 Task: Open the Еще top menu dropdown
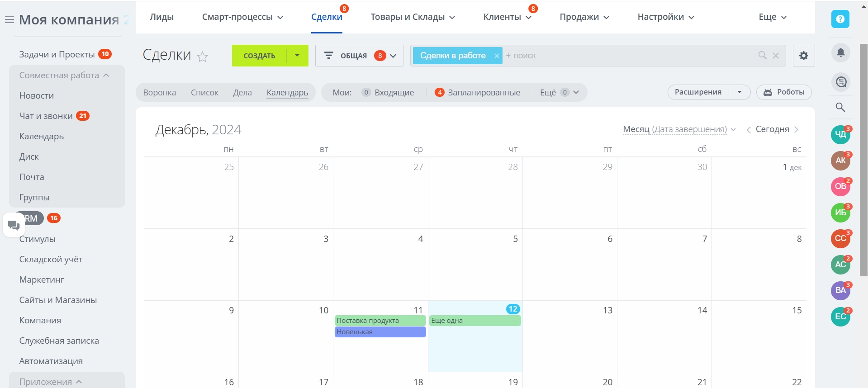pos(773,17)
